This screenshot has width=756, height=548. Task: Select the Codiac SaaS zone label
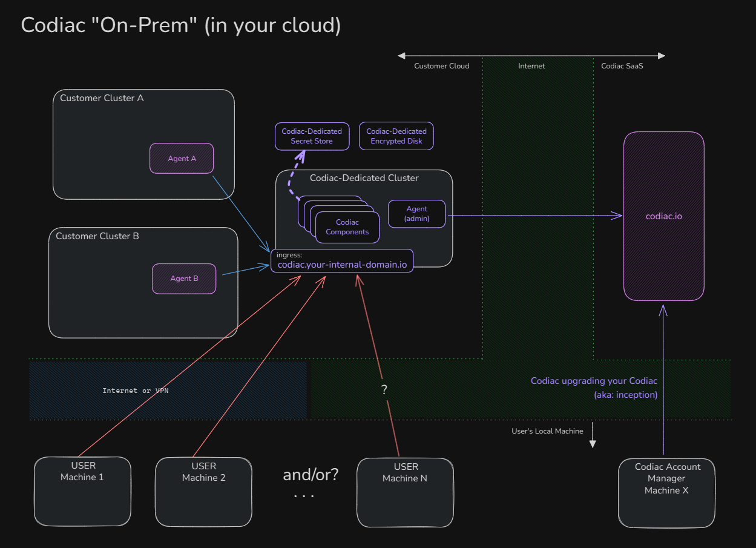pos(622,65)
